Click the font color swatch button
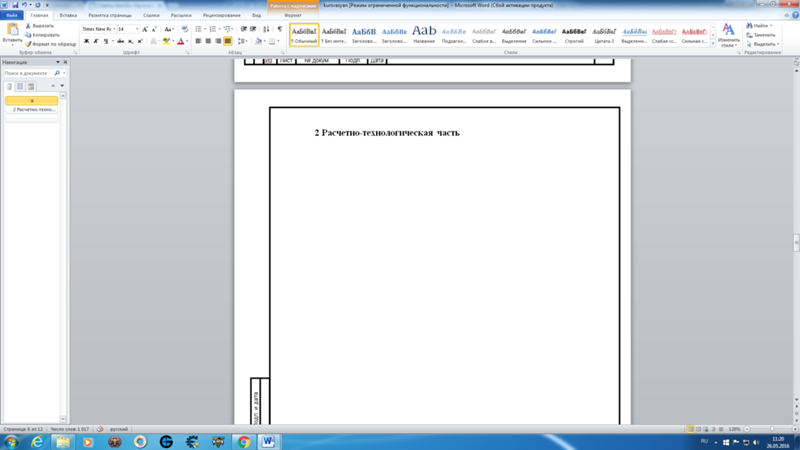Screen dimensions: 800x450 tap(180, 42)
